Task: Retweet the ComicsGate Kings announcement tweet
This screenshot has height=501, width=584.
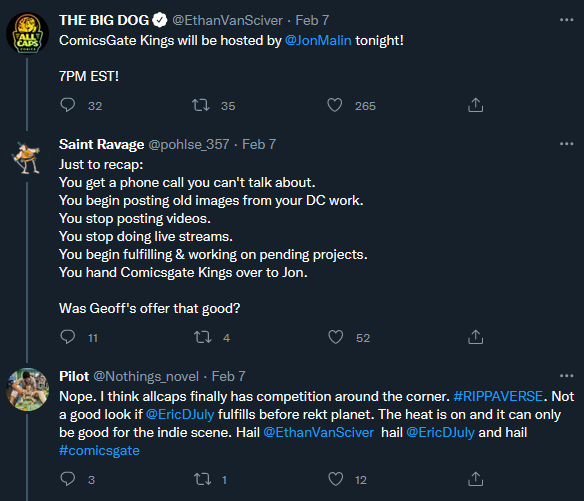Action: (x=201, y=105)
